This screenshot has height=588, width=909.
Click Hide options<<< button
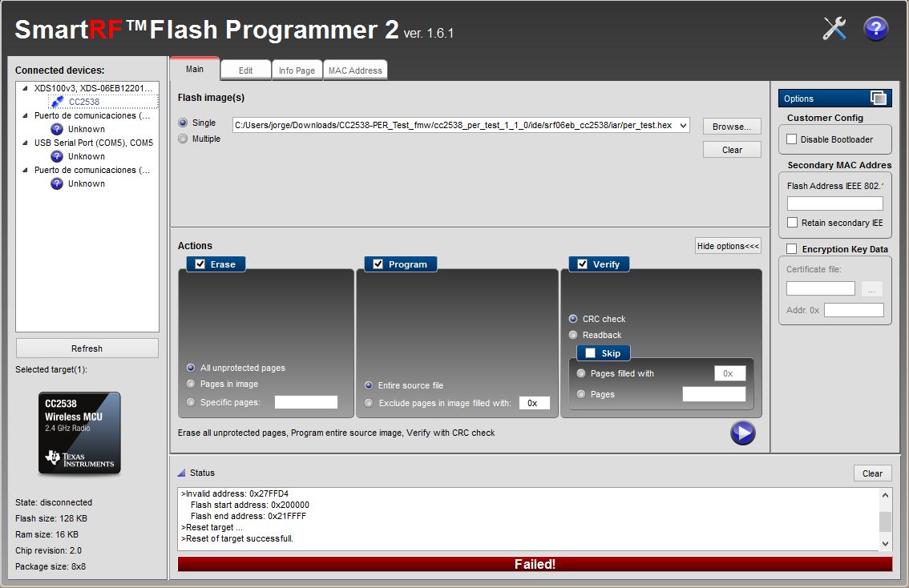[728, 246]
